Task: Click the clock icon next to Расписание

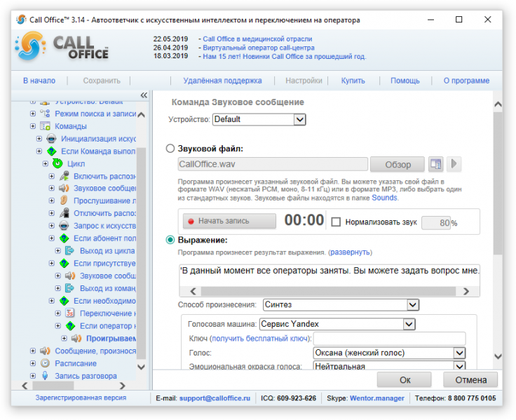Action: coord(45,363)
